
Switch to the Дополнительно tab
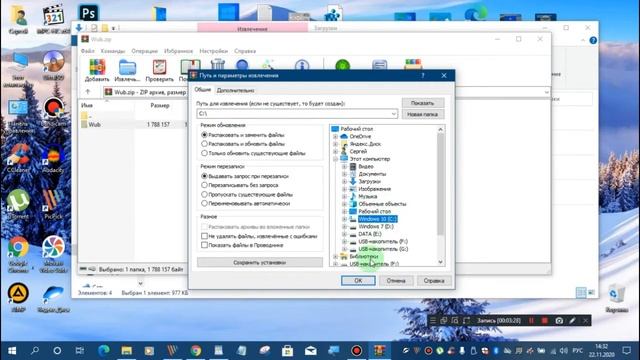pyautogui.click(x=236, y=90)
